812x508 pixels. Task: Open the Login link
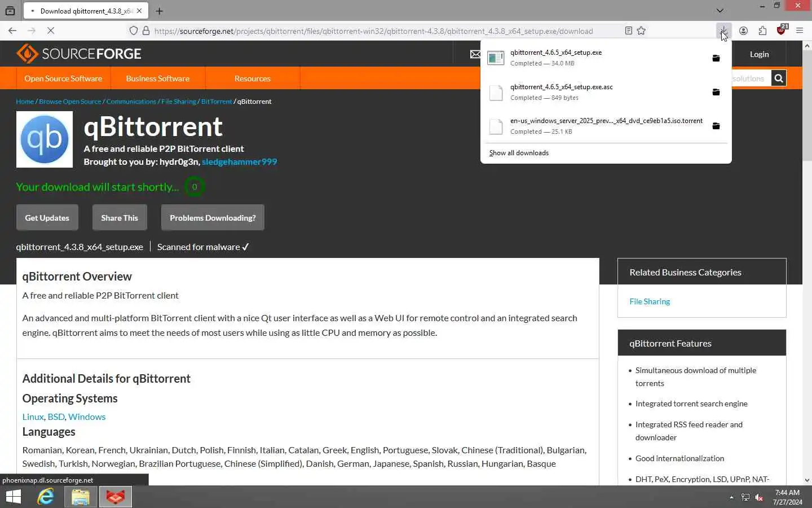759,54
